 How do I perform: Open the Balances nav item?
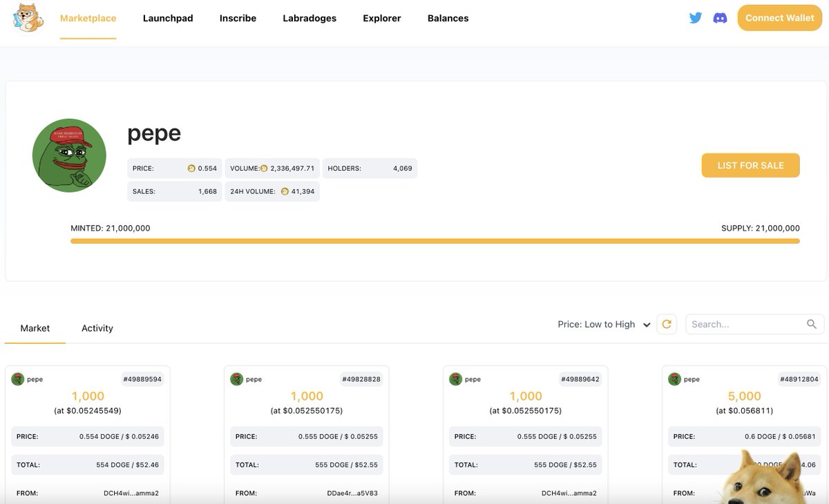click(448, 19)
